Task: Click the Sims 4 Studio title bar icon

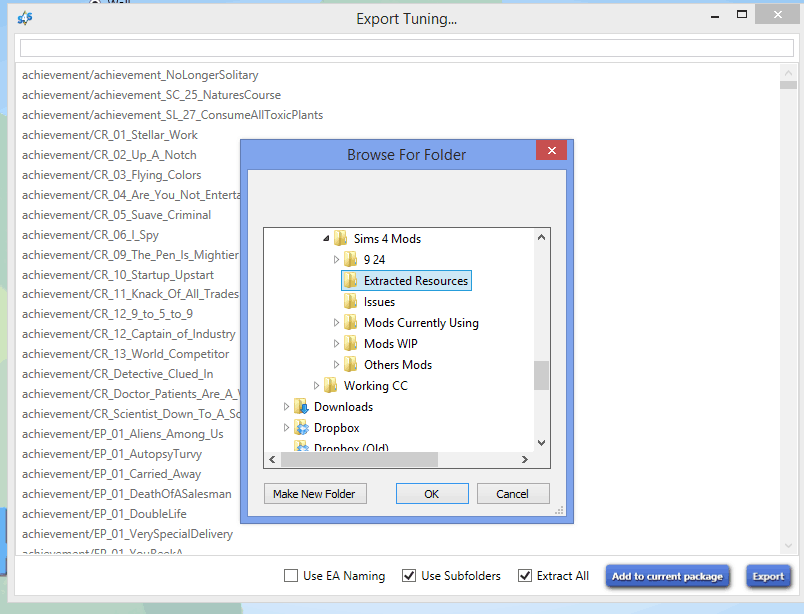Action: [24, 17]
